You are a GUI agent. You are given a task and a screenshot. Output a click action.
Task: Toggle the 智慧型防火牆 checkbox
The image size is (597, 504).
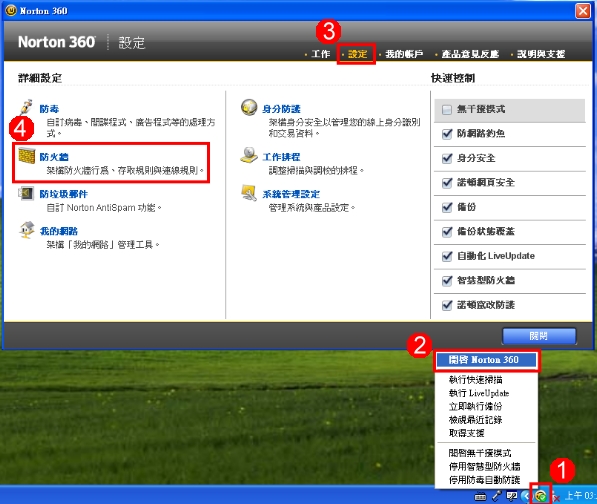[447, 281]
